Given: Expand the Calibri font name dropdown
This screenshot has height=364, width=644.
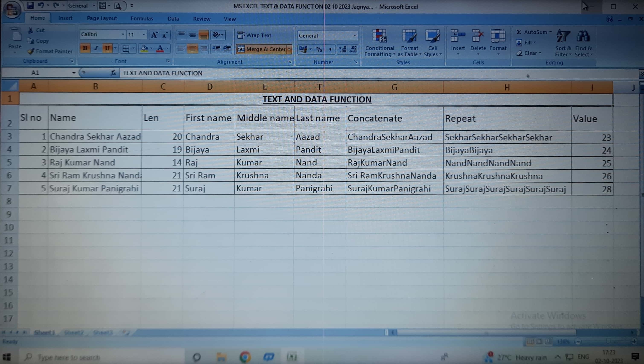Looking at the screenshot, I should (123, 35).
